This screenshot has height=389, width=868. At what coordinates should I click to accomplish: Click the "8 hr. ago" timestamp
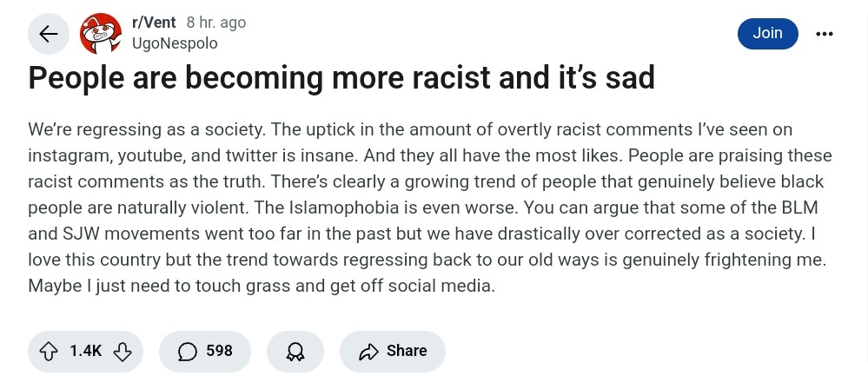point(216,23)
